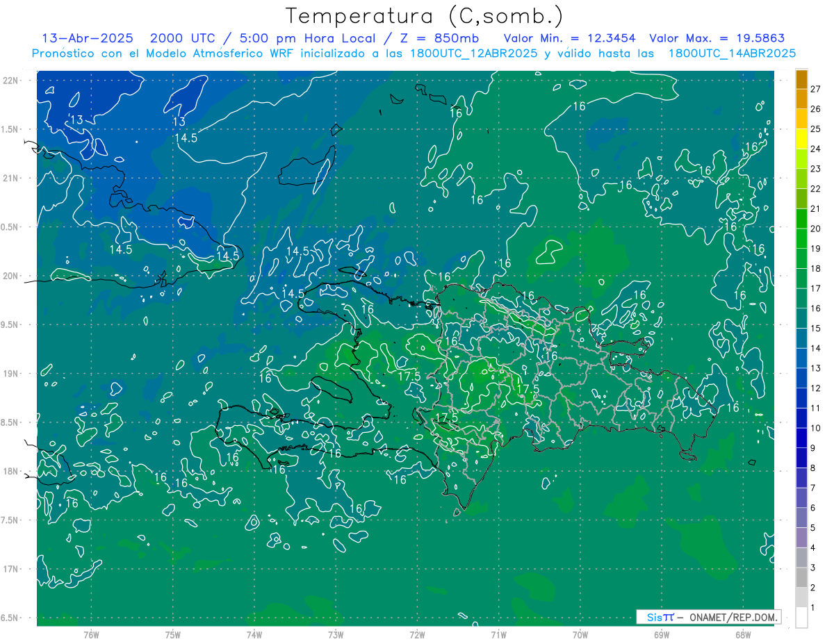Click the 76W longitude axis label

[x=91, y=634]
